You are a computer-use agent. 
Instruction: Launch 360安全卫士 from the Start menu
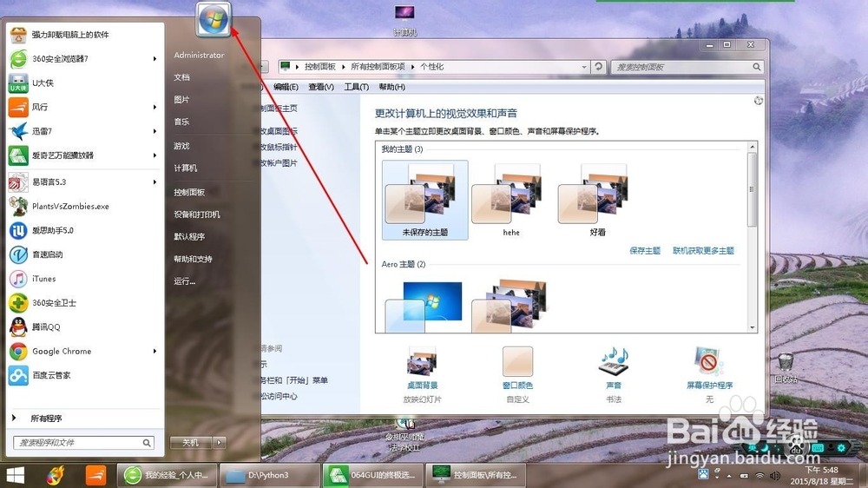(84, 303)
